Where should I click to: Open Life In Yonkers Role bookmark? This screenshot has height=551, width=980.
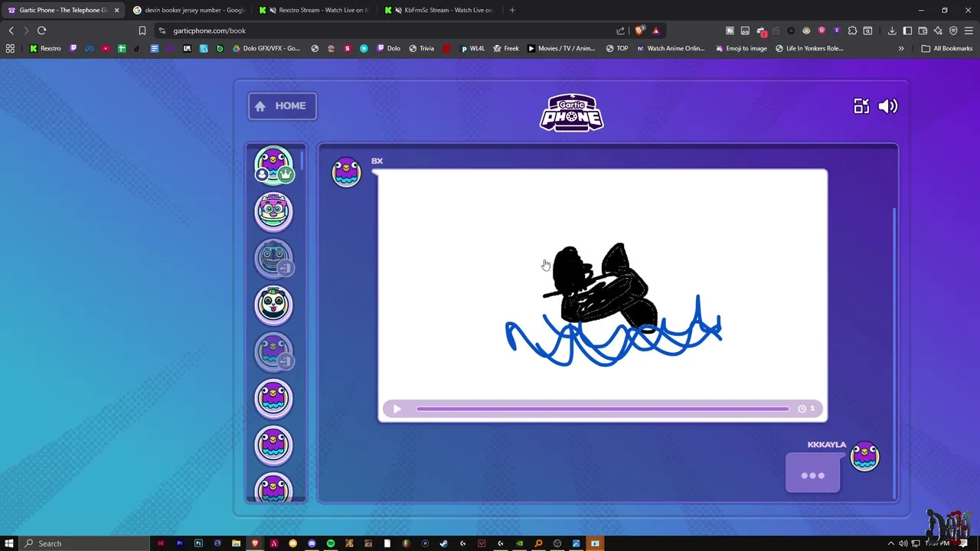point(809,48)
